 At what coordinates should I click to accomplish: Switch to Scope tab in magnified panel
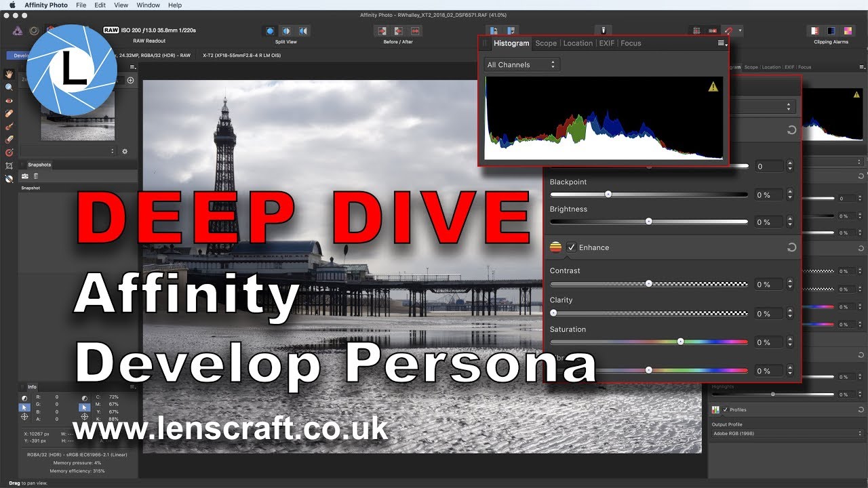tap(546, 43)
